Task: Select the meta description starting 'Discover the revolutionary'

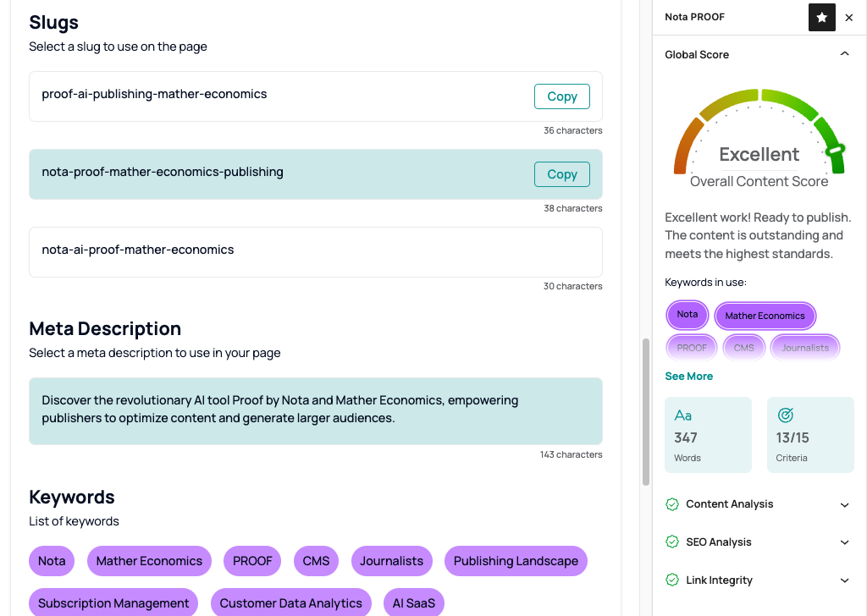Action: pos(315,411)
